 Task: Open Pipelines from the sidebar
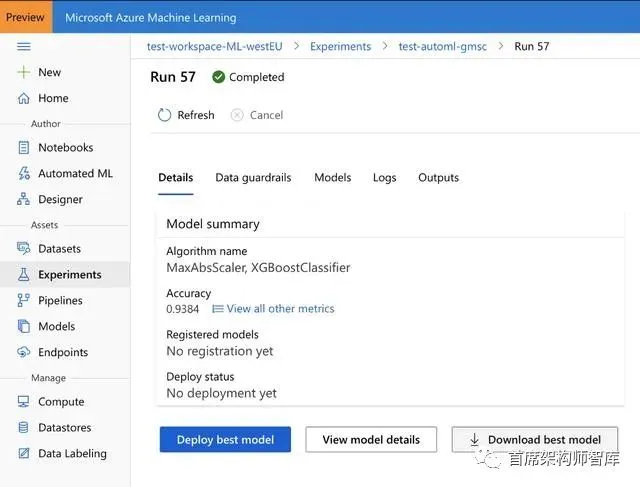(60, 300)
